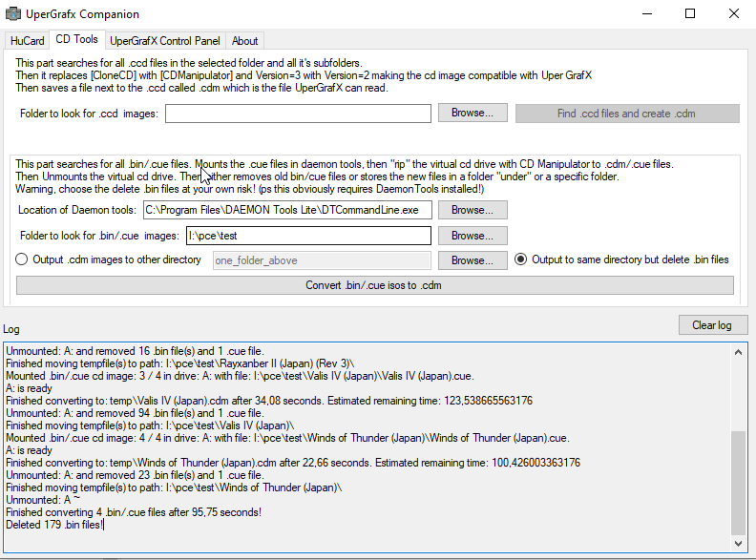This screenshot has height=560, width=756.
Task: Click log line moving tempfiles to Valis IV path
Action: (150, 425)
